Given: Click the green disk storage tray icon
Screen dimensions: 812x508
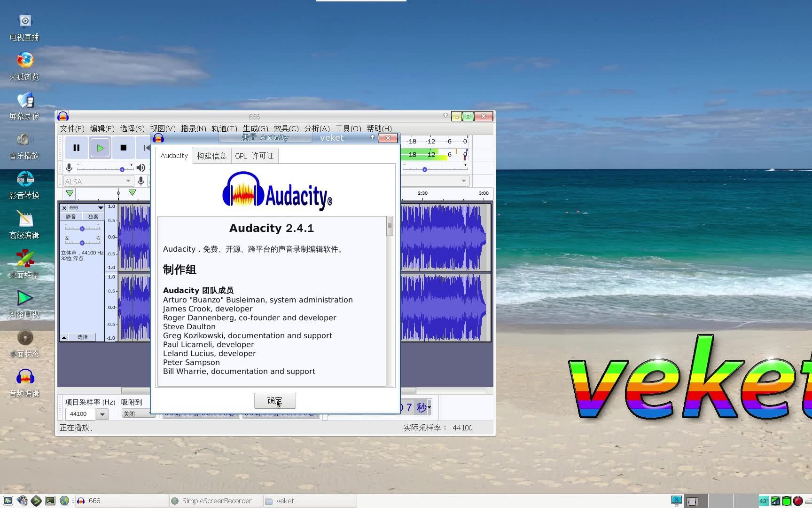Looking at the screenshot, I should (x=787, y=501).
